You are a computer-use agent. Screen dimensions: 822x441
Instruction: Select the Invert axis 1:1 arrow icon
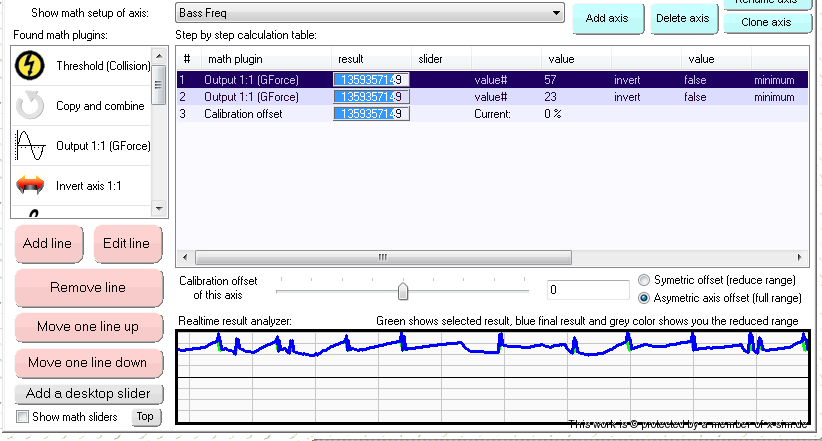pyautogui.click(x=32, y=185)
